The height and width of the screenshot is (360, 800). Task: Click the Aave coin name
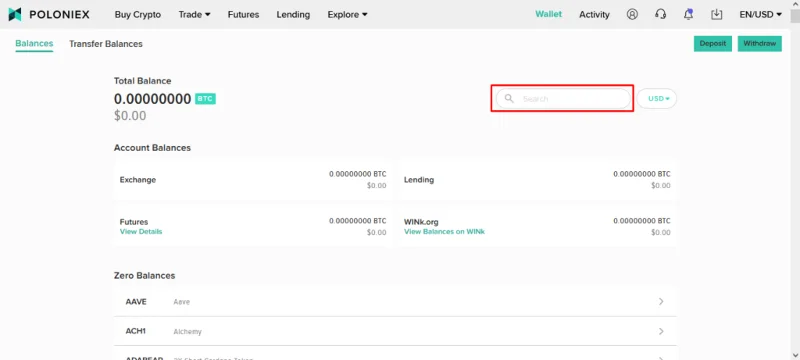pyautogui.click(x=182, y=302)
